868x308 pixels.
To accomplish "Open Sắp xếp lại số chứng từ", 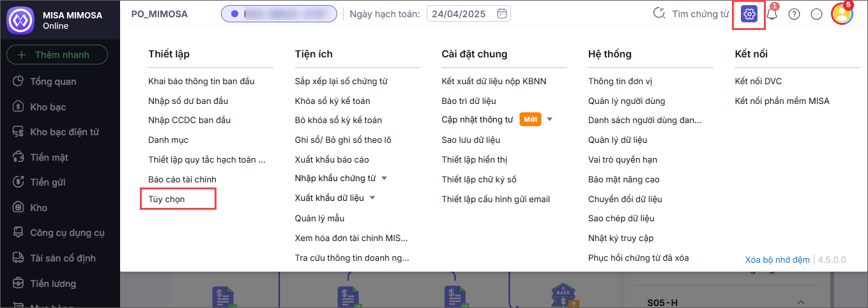I will 341,81.
